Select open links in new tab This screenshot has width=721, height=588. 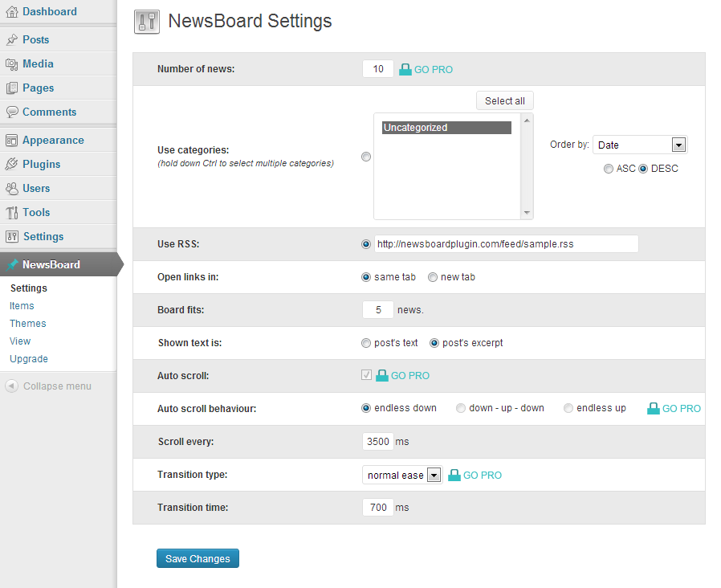coord(433,277)
